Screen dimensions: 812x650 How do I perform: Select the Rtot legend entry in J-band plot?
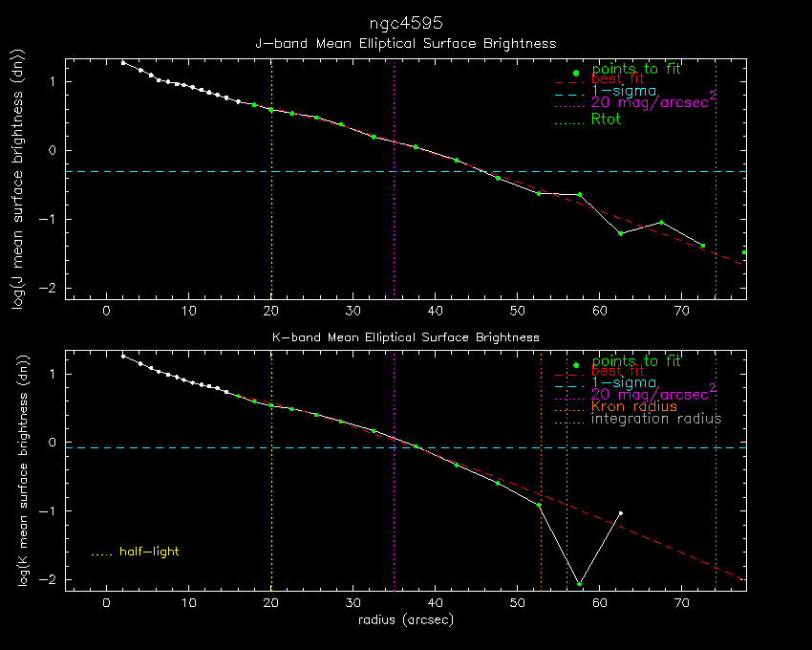point(607,119)
